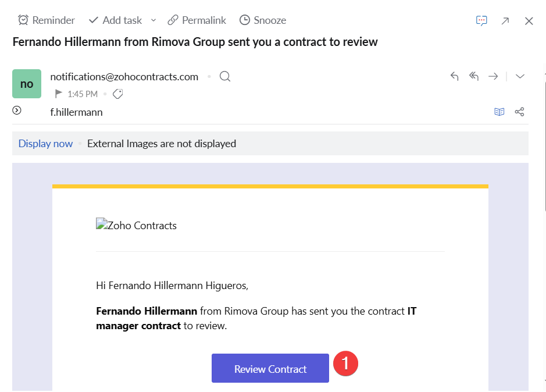Click the Reminder alarm clock icon
This screenshot has width=546, height=392.
(x=23, y=20)
